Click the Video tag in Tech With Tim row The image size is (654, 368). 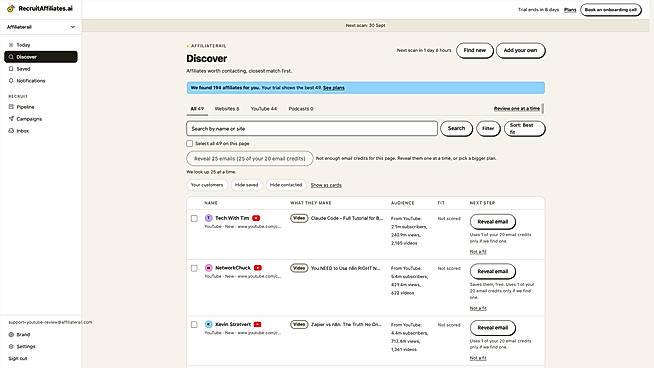point(299,218)
